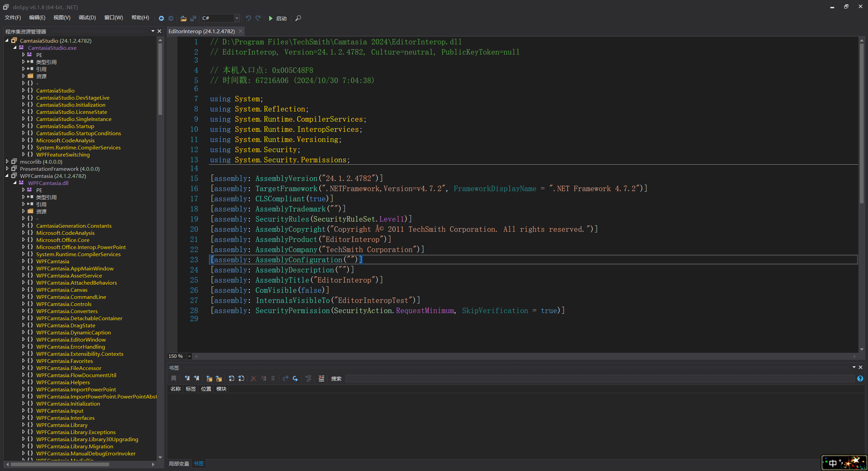Image resolution: width=868 pixels, height=471 pixels.
Task: Switch to the 局部变量 bottom tab
Action: (179, 464)
